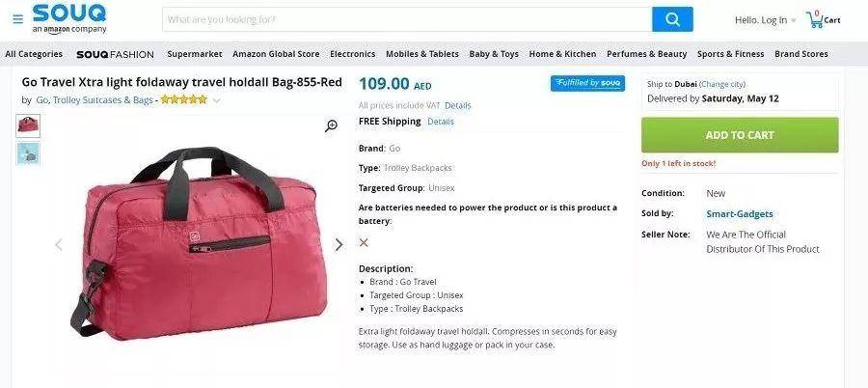Open the Mobiles & Tablets category
The width and height of the screenshot is (868, 388).
(x=422, y=54)
